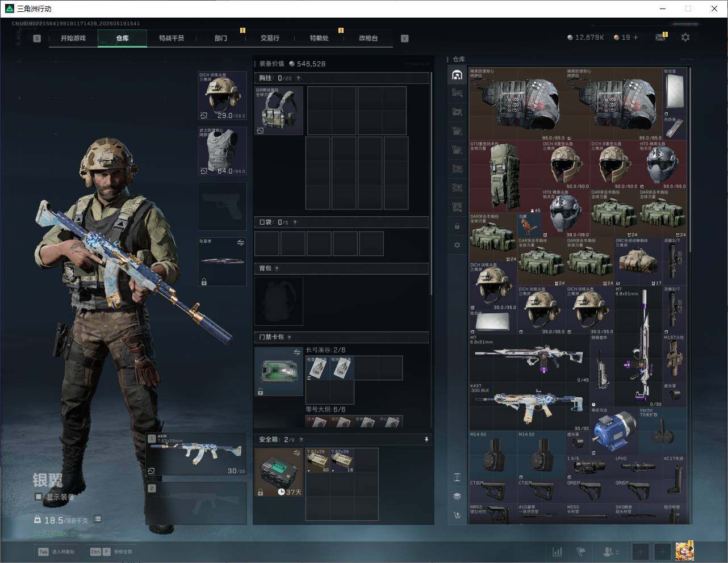
Task: Click the Ctrl F 转移全部 button
Action: point(111,552)
